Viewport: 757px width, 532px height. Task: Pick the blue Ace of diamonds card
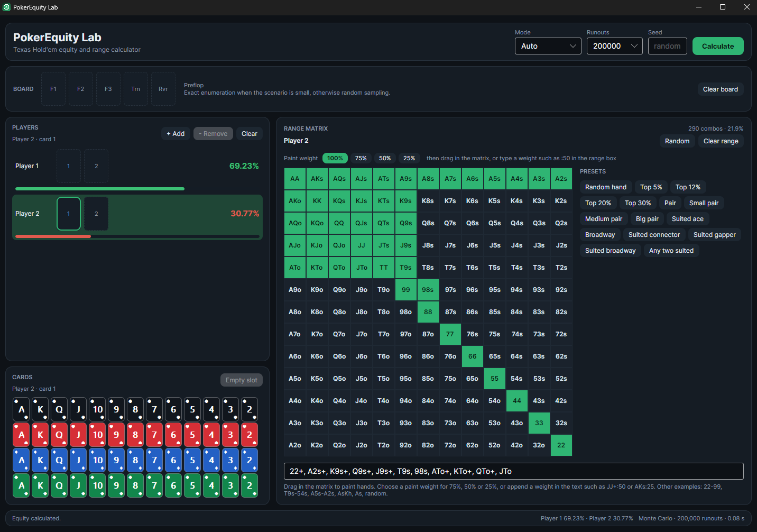(21, 460)
